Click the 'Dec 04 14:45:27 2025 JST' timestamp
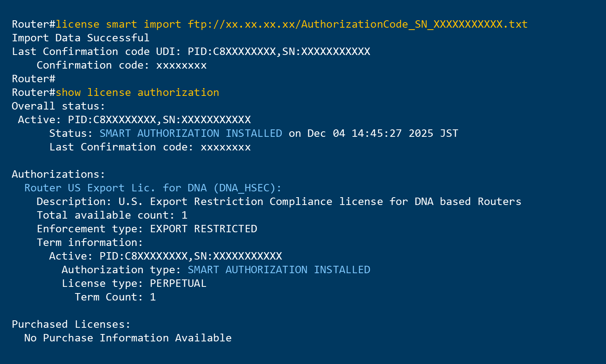The height and width of the screenshot is (364, 606). point(382,133)
